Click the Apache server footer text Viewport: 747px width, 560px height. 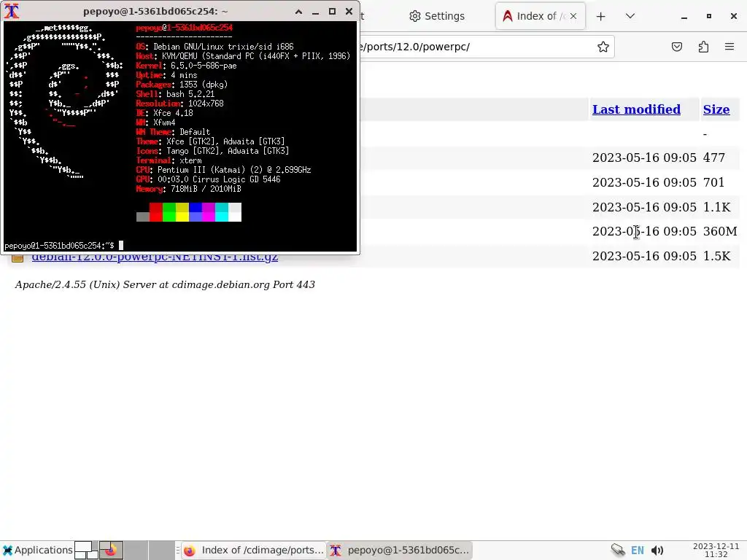point(165,285)
